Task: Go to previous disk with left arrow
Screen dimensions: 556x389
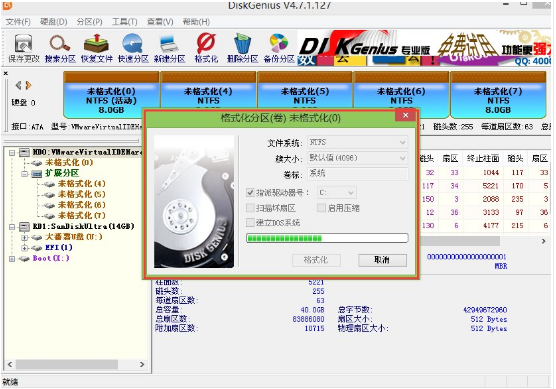Action: click(x=18, y=85)
